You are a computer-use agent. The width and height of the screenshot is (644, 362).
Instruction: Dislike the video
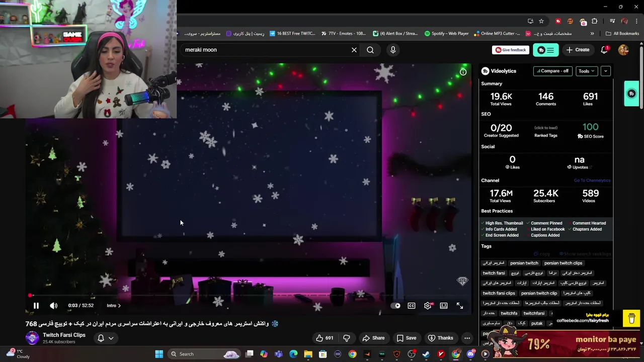coord(346,338)
